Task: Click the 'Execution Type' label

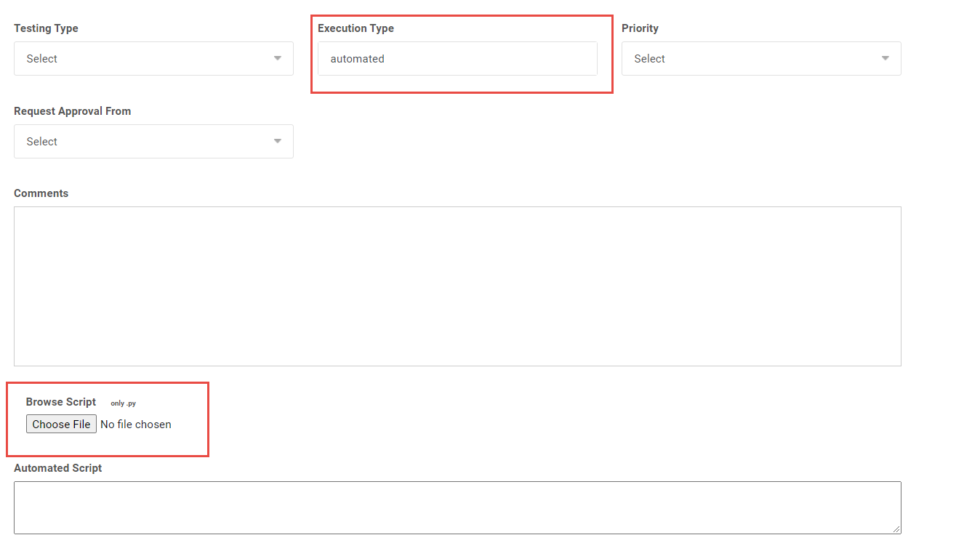Action: (x=356, y=28)
